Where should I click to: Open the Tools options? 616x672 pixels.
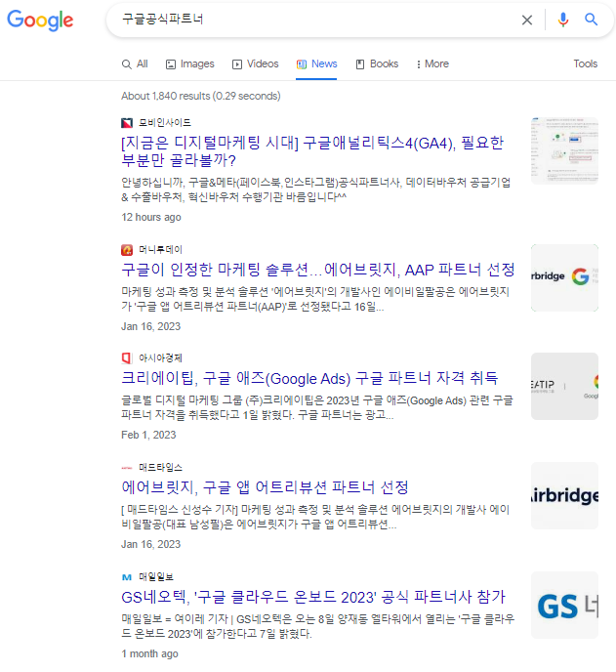click(x=585, y=63)
